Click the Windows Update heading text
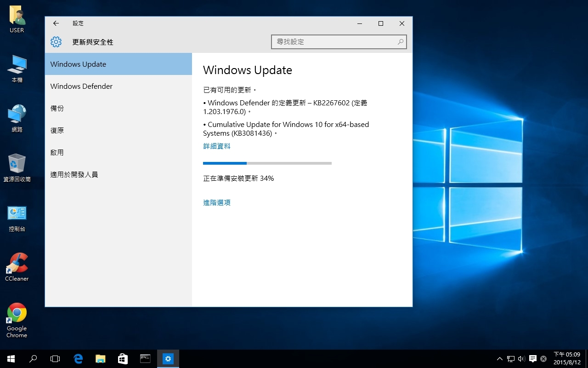588x368 pixels. tap(248, 70)
